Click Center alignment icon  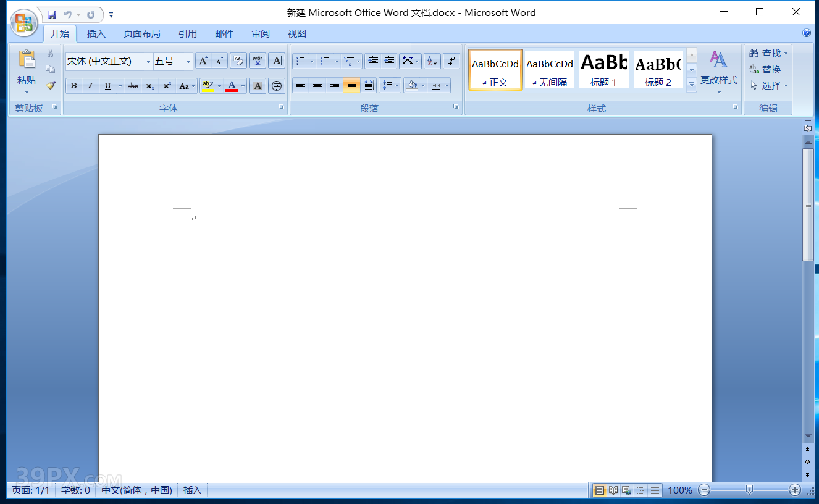(317, 85)
